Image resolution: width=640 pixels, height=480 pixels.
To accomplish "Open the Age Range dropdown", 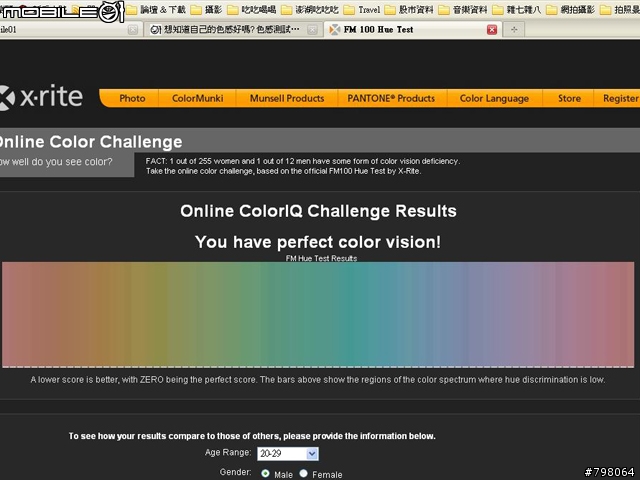I will pos(288,453).
